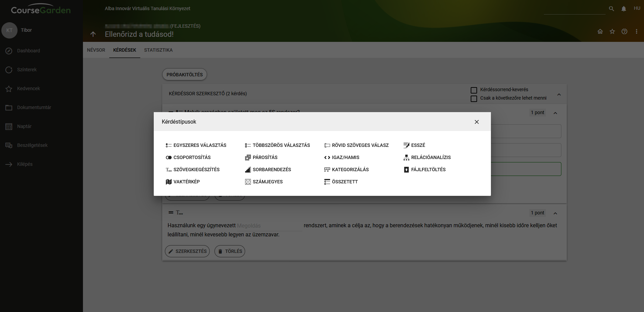Click the notification bell icon
This screenshot has height=312, width=644.
[624, 9]
